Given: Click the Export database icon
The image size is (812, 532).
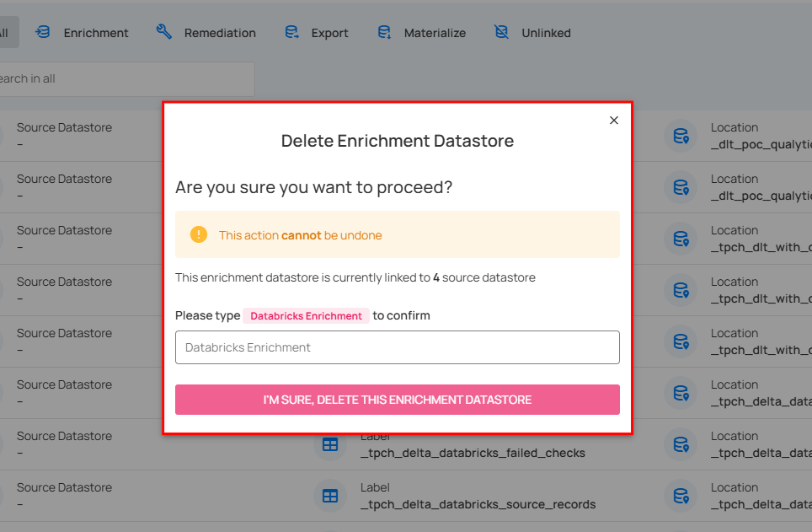Looking at the screenshot, I should click(x=292, y=32).
